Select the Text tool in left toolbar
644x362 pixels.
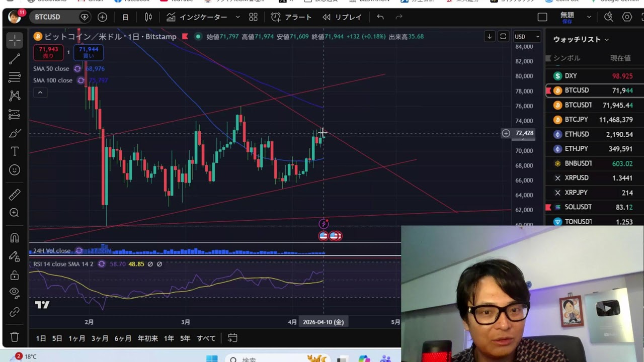click(15, 151)
